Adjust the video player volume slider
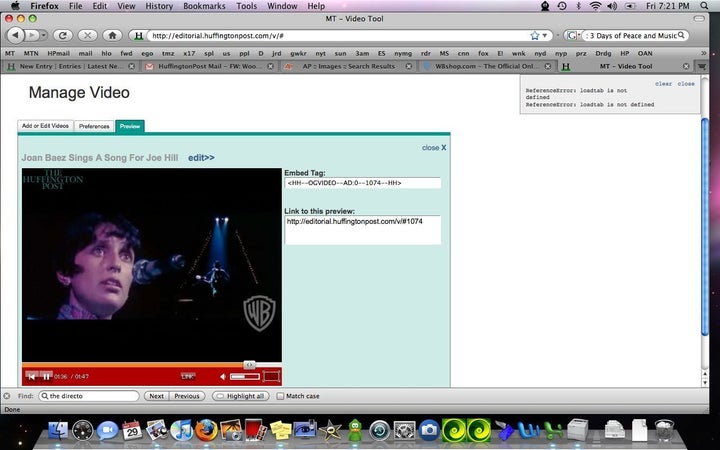The image size is (720, 450). click(x=245, y=377)
